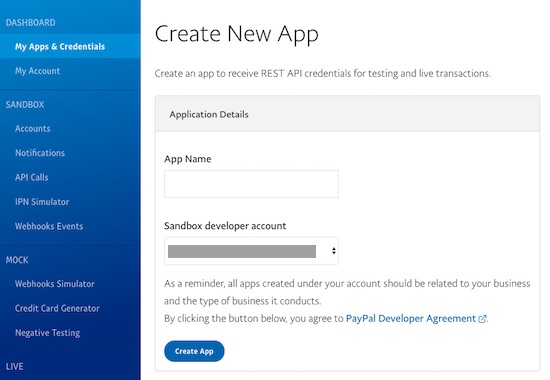Click the Create New App title
The image size is (550, 380).
click(237, 34)
